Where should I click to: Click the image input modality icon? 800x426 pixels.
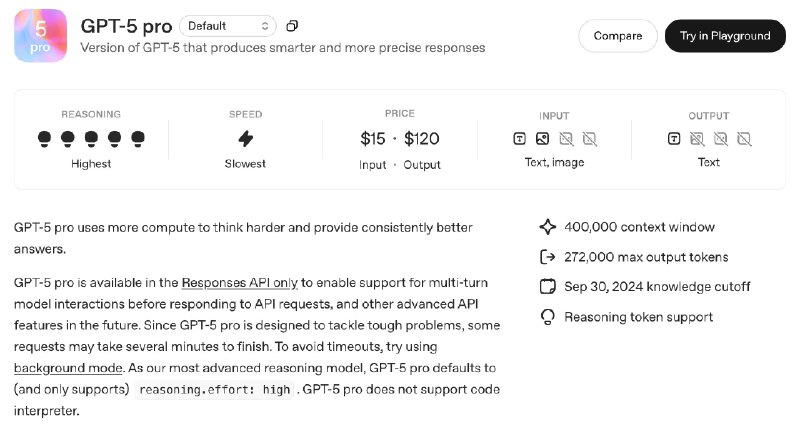[543, 138]
